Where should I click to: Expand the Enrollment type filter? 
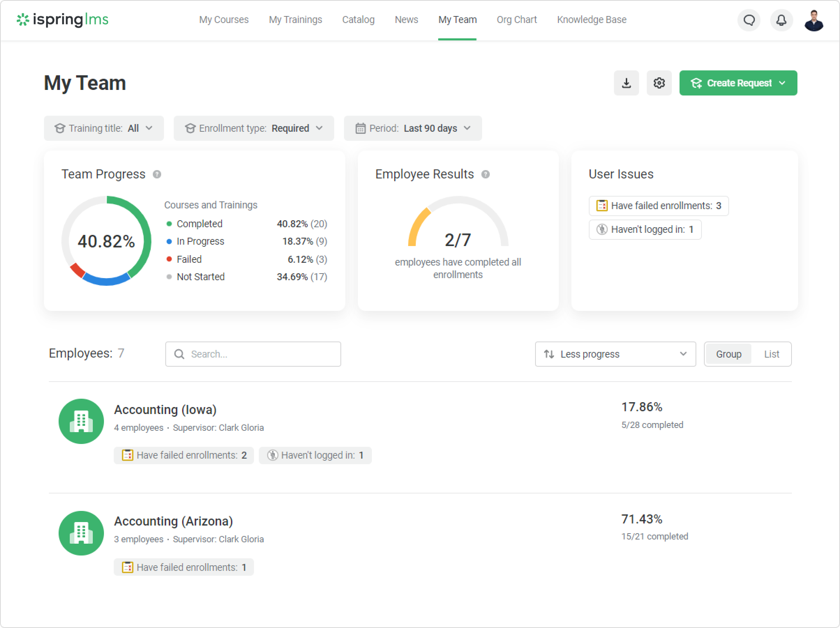(x=254, y=128)
